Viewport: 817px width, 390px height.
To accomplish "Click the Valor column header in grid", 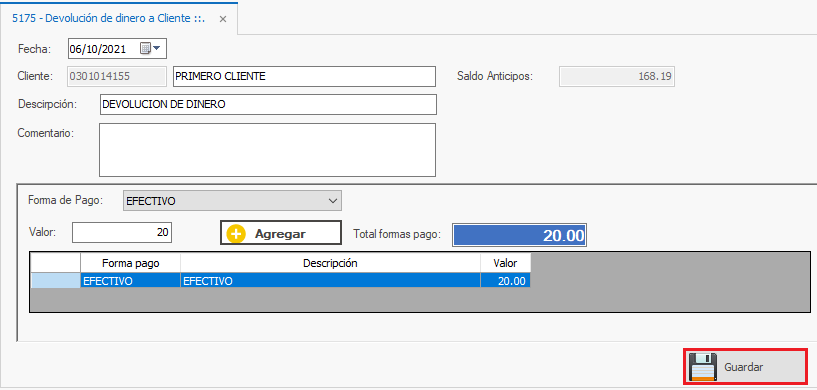I will pyautogui.click(x=505, y=263).
